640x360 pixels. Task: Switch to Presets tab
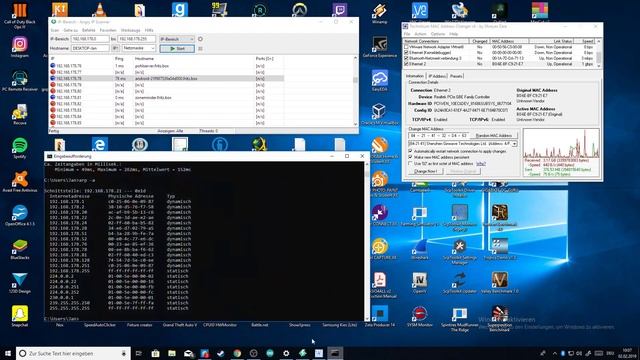456,76
